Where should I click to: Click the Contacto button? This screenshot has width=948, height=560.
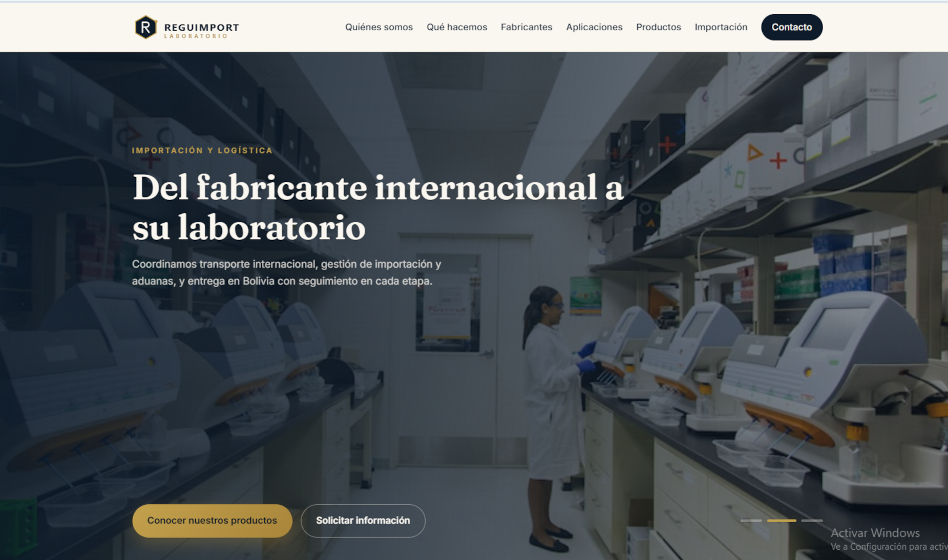tap(792, 27)
